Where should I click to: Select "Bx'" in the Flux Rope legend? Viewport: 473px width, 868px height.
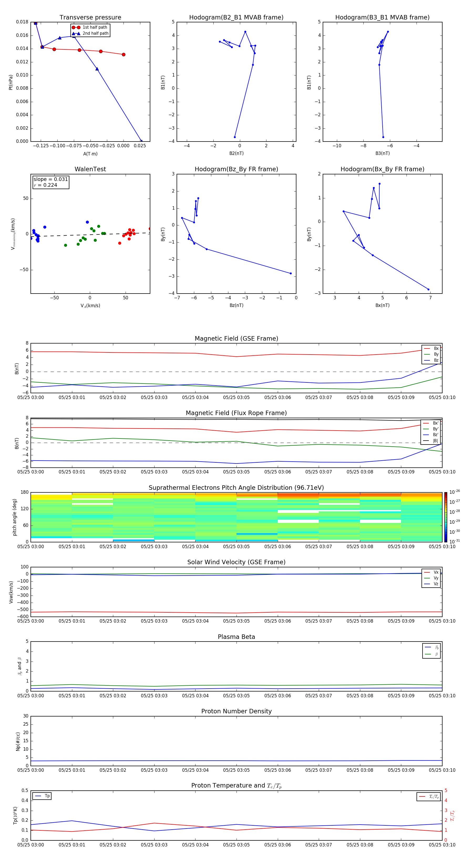(431, 423)
